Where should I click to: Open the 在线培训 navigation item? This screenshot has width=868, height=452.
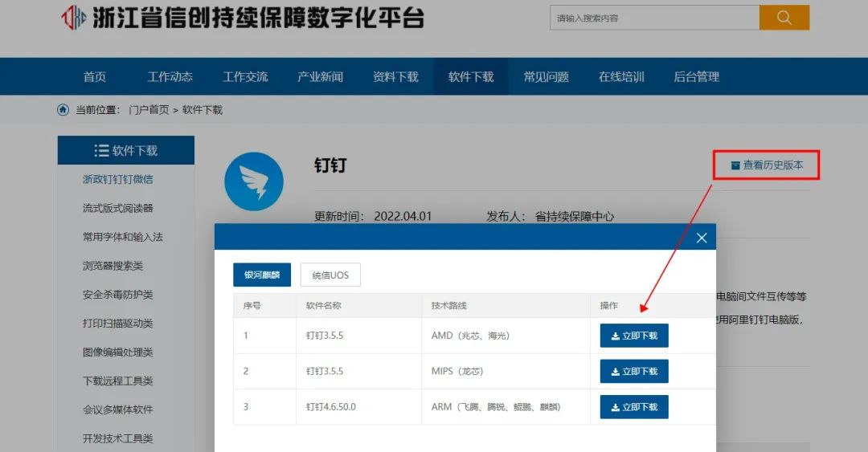[x=621, y=77]
